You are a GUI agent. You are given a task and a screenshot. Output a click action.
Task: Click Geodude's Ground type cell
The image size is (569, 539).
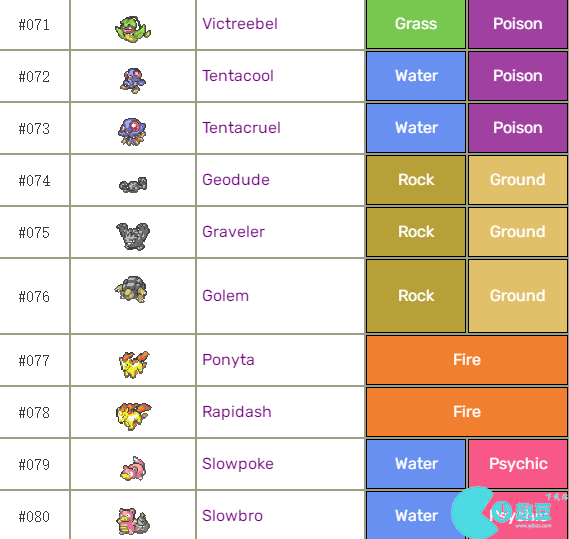tap(518, 180)
